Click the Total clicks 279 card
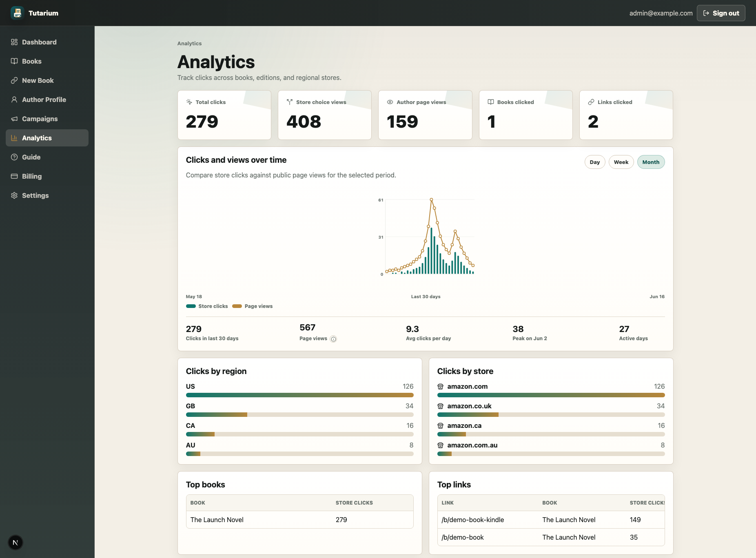756x558 pixels. pyautogui.click(x=224, y=115)
